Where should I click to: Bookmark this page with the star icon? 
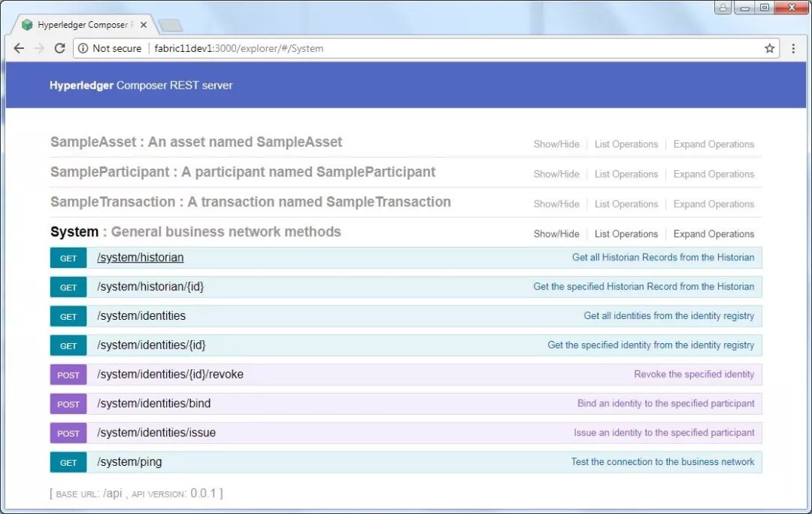click(770, 48)
